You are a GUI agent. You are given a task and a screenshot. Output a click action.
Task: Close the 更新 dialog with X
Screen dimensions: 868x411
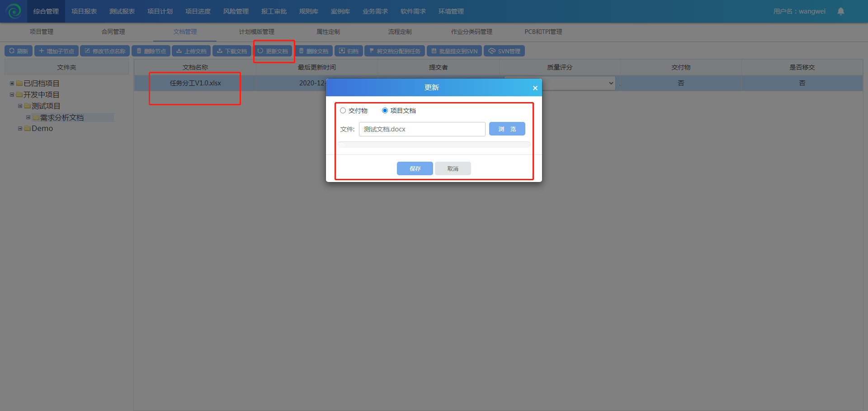tap(535, 88)
